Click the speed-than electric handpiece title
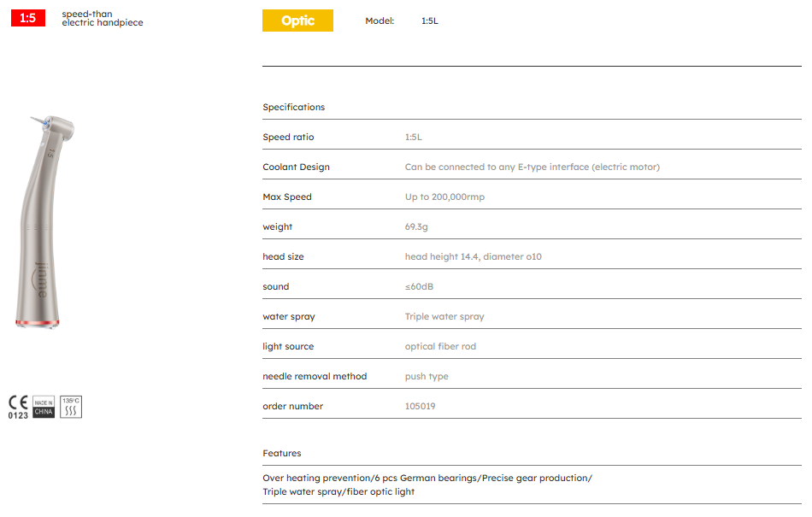The height and width of the screenshot is (517, 812). [102, 18]
